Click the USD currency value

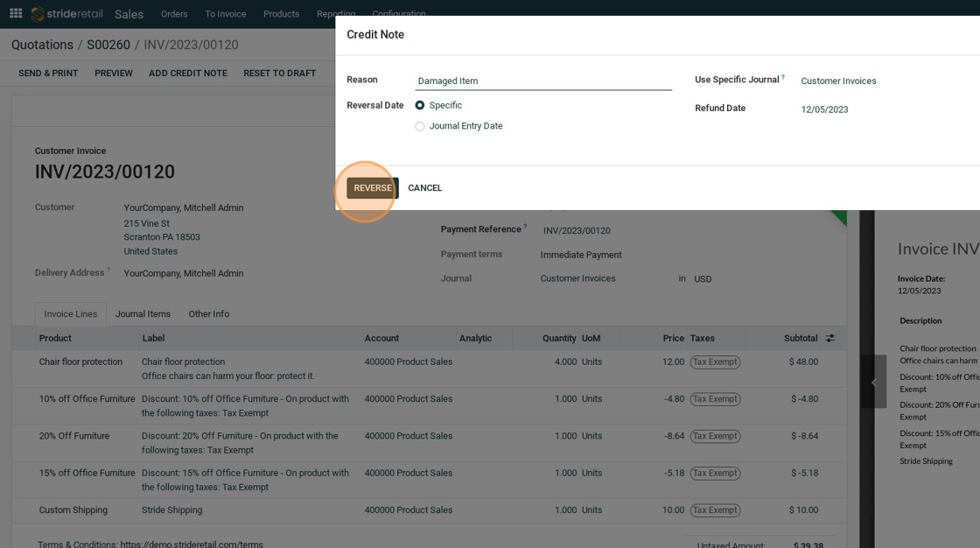tap(703, 279)
